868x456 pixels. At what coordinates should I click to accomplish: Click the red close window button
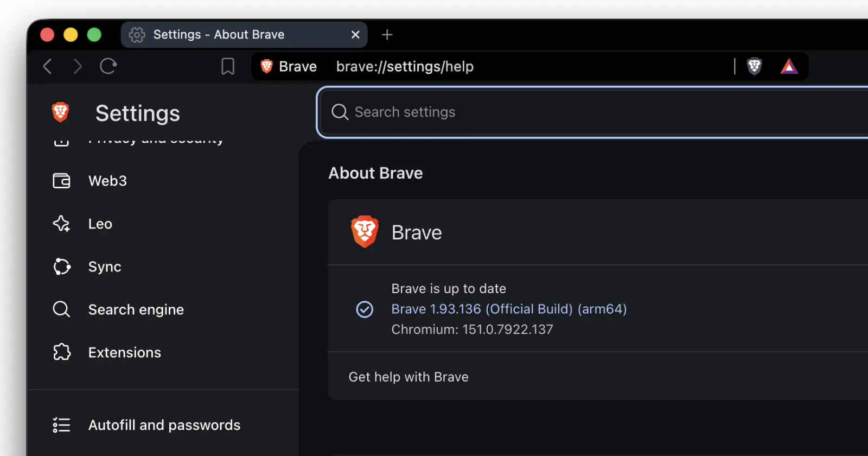pos(47,35)
